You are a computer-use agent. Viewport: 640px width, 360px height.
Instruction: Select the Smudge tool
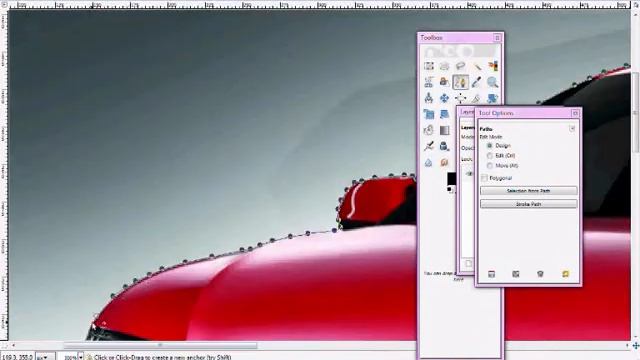coord(444,162)
